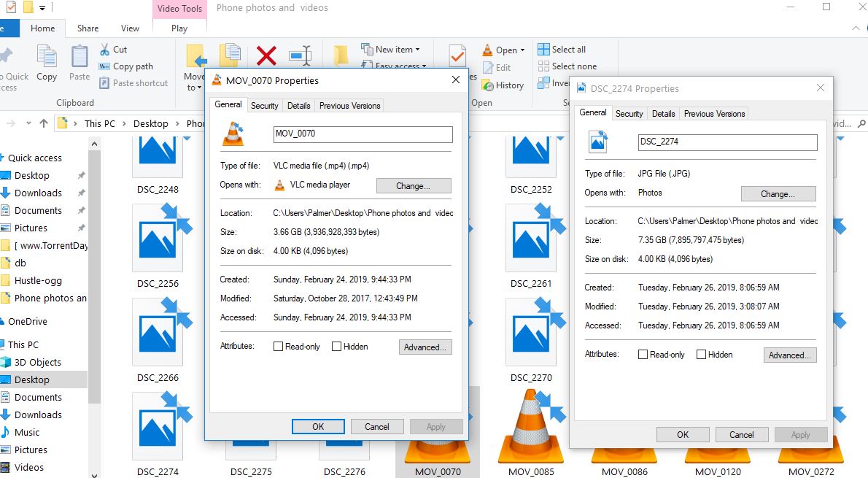Open Videos in navigation pane
The width and height of the screenshot is (868, 478).
pos(28,468)
